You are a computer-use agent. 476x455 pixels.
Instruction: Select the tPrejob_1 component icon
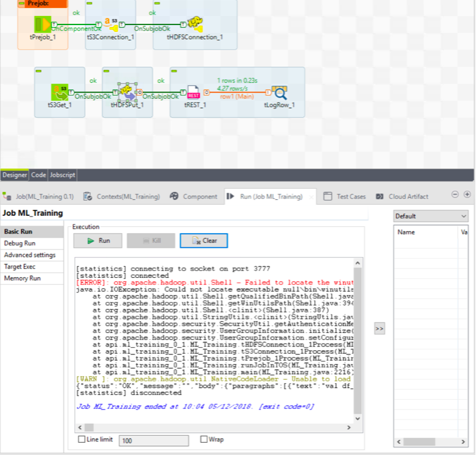pos(42,25)
